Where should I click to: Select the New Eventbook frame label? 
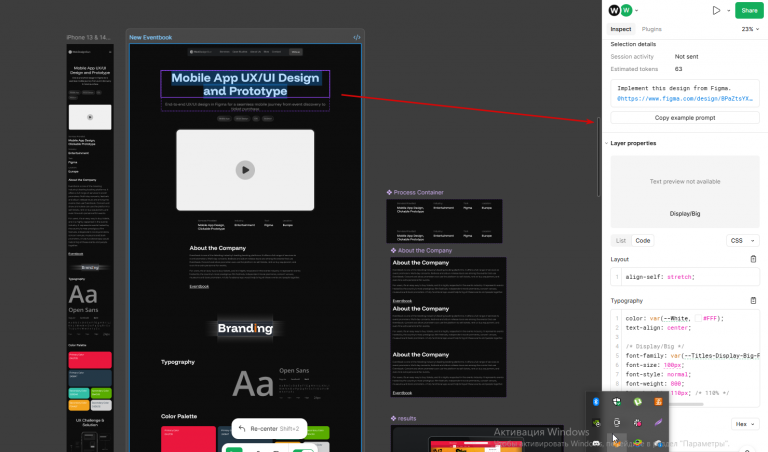click(150, 37)
